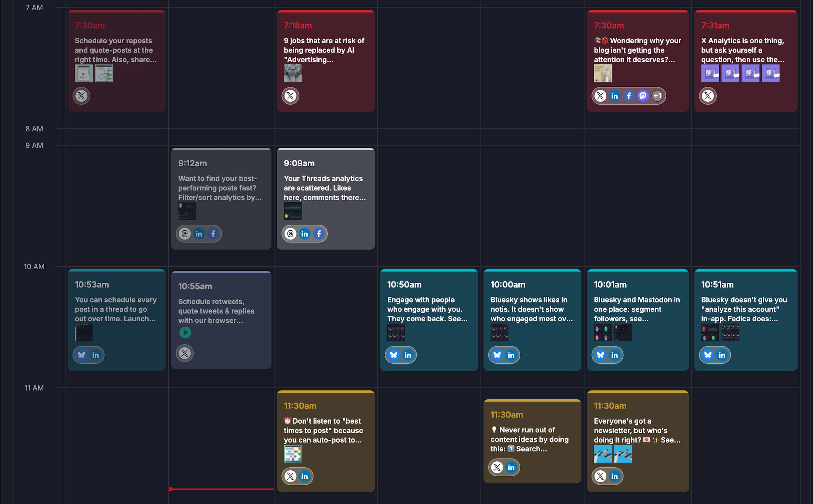This screenshot has width=813, height=504.
Task: Click the LinkedIn icon on 11:30am newsletter post
Action: pos(614,476)
